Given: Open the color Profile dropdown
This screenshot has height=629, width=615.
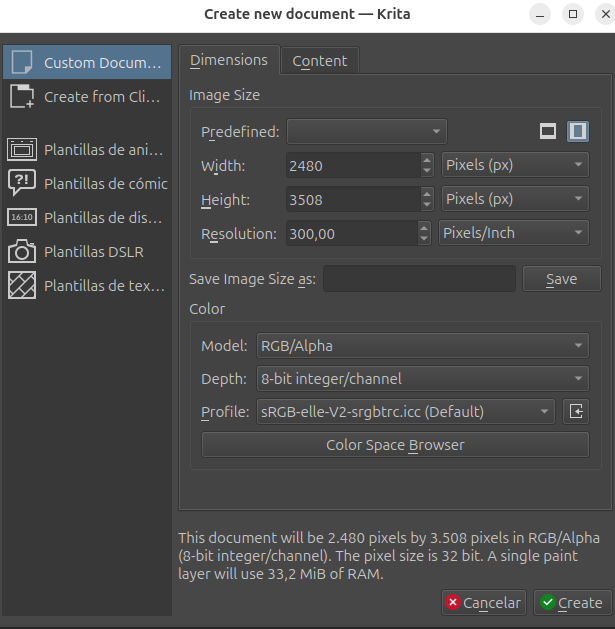Looking at the screenshot, I should tap(406, 412).
